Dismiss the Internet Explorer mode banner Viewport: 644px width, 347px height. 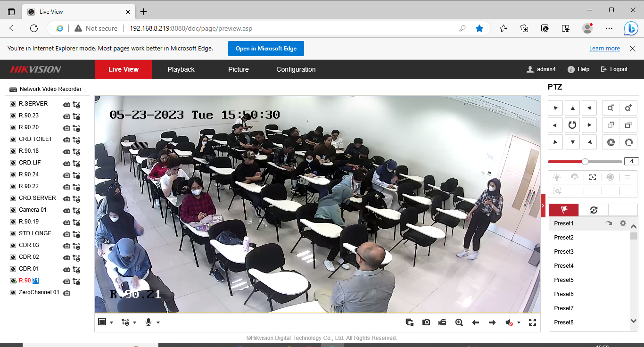(x=632, y=49)
